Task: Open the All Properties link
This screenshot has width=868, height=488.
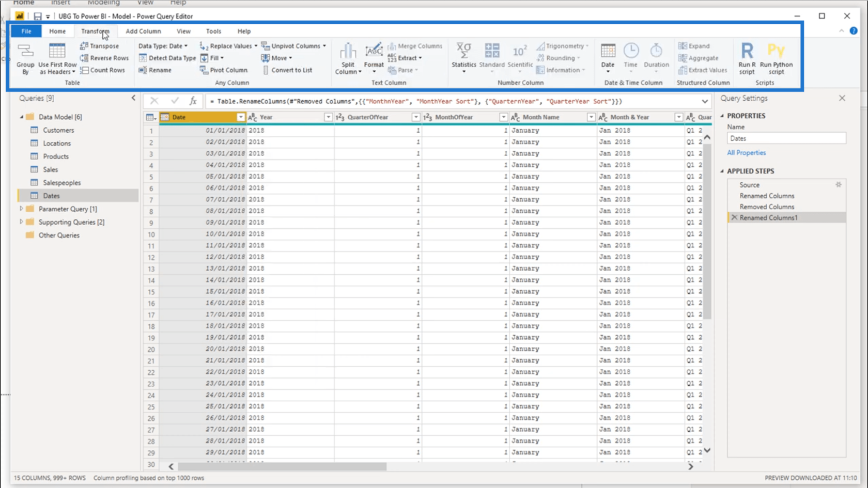Action: tap(746, 153)
